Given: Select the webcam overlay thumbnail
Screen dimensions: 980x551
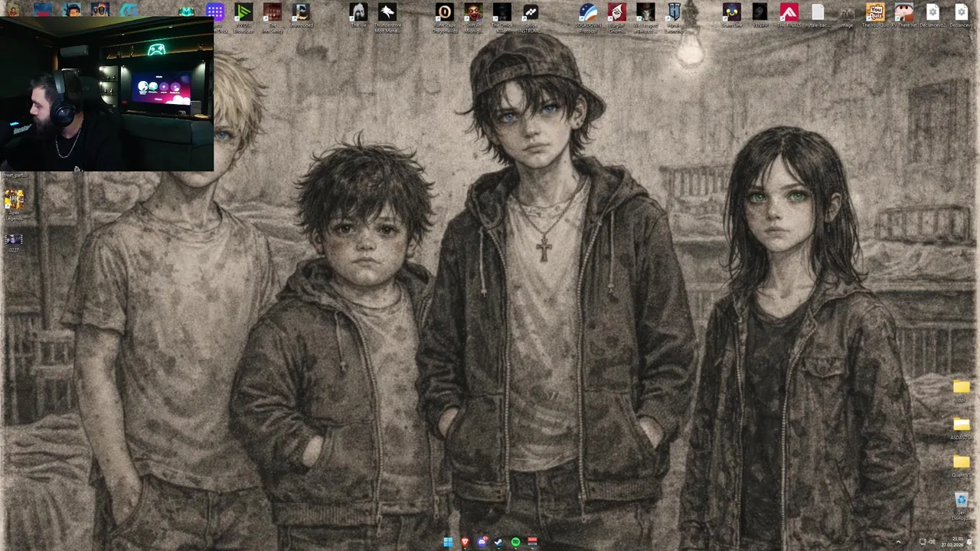Looking at the screenshot, I should coord(106,93).
